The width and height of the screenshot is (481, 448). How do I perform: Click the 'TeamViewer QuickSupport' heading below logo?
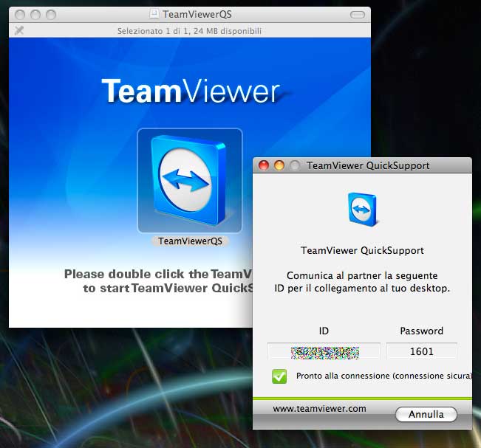click(x=362, y=250)
